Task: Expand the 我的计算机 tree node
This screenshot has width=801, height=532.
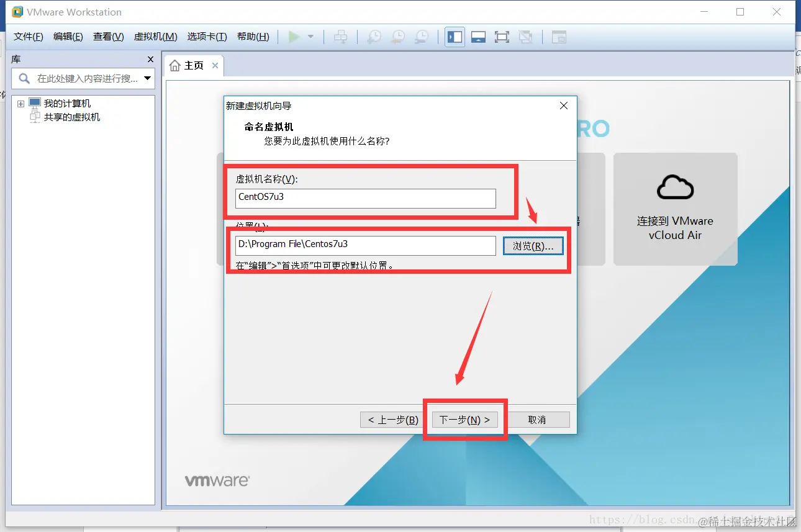Action: [20, 104]
